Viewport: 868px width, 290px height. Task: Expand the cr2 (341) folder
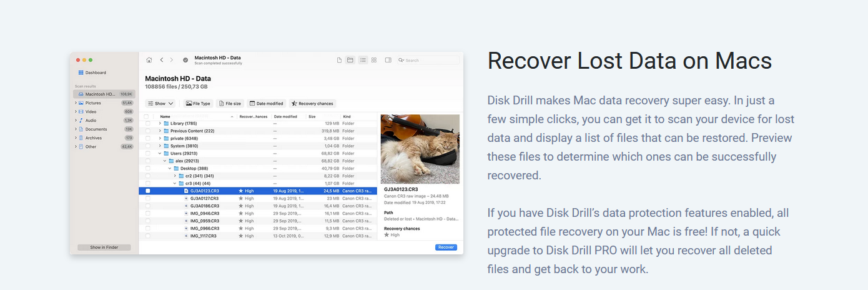(175, 176)
